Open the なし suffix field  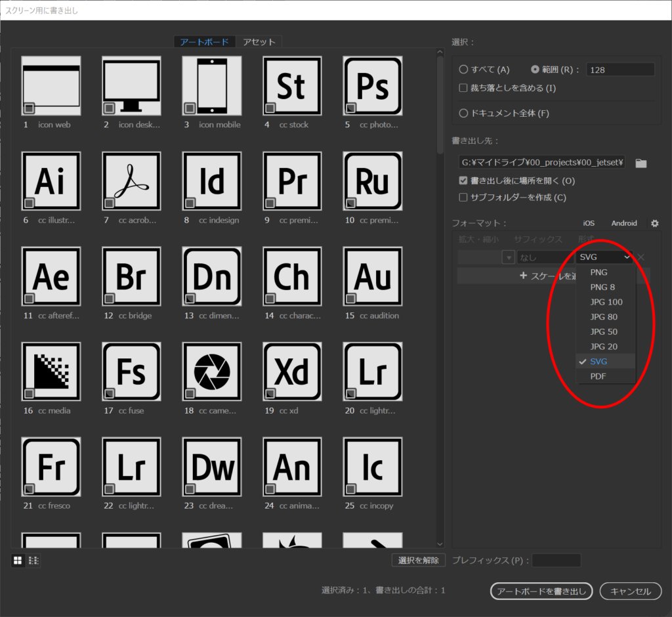click(x=545, y=257)
